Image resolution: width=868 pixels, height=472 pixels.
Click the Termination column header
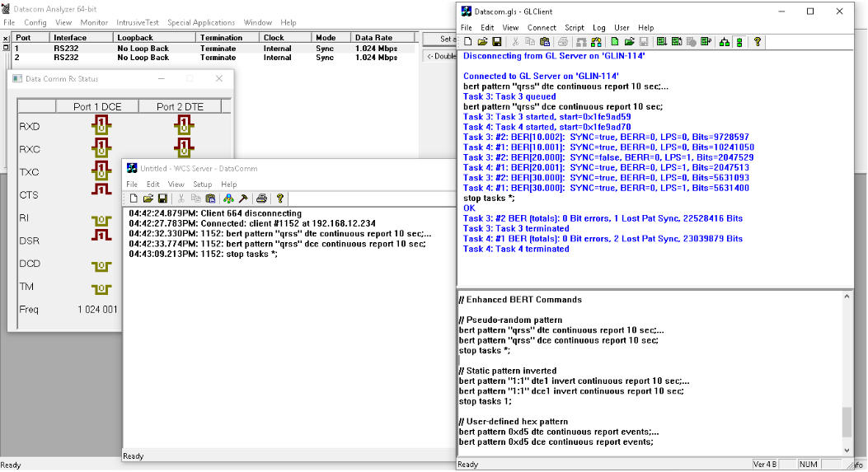[227, 38]
